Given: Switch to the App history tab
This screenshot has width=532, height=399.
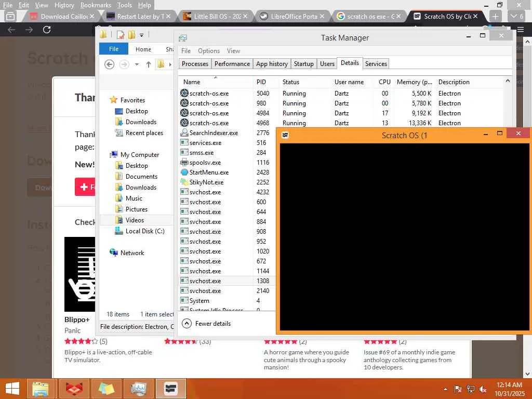Looking at the screenshot, I should pyautogui.click(x=272, y=64).
